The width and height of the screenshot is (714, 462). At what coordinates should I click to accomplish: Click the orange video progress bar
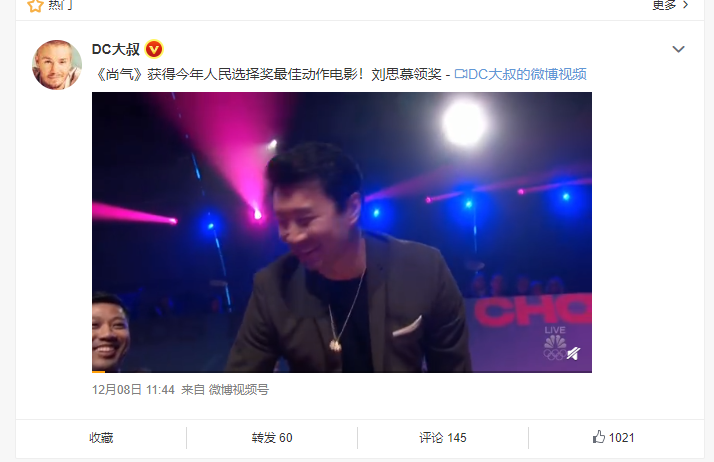click(x=98, y=371)
